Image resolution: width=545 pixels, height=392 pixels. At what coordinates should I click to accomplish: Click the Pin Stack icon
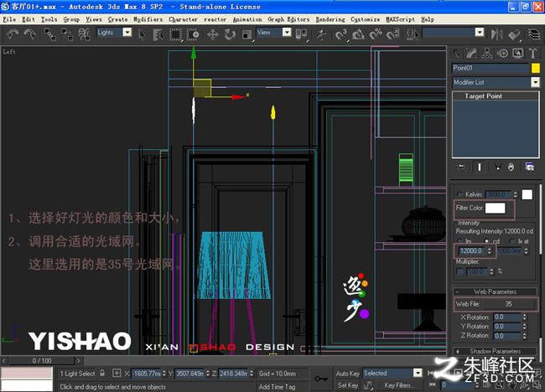461,167
